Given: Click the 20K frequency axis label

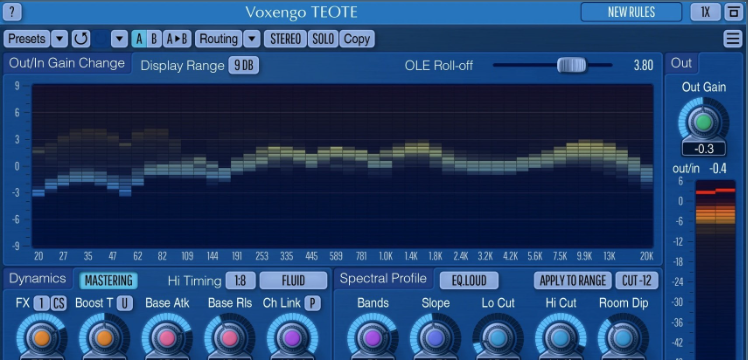Looking at the screenshot, I should coord(646,257).
